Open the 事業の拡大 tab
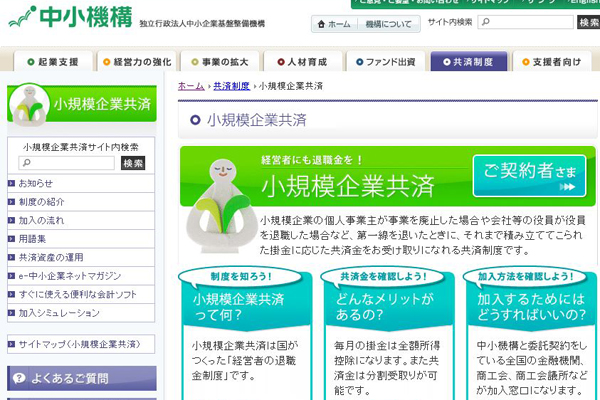The image size is (600, 400). [x=220, y=61]
